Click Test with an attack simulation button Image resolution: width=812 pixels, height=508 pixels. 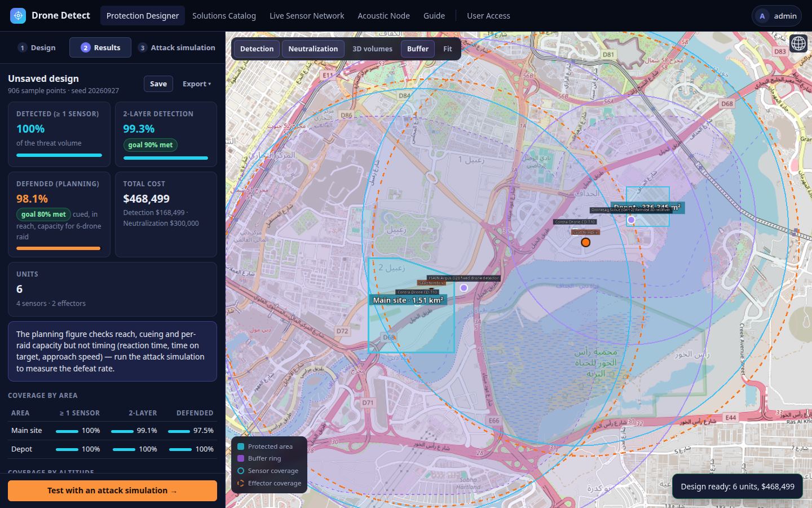(x=112, y=491)
